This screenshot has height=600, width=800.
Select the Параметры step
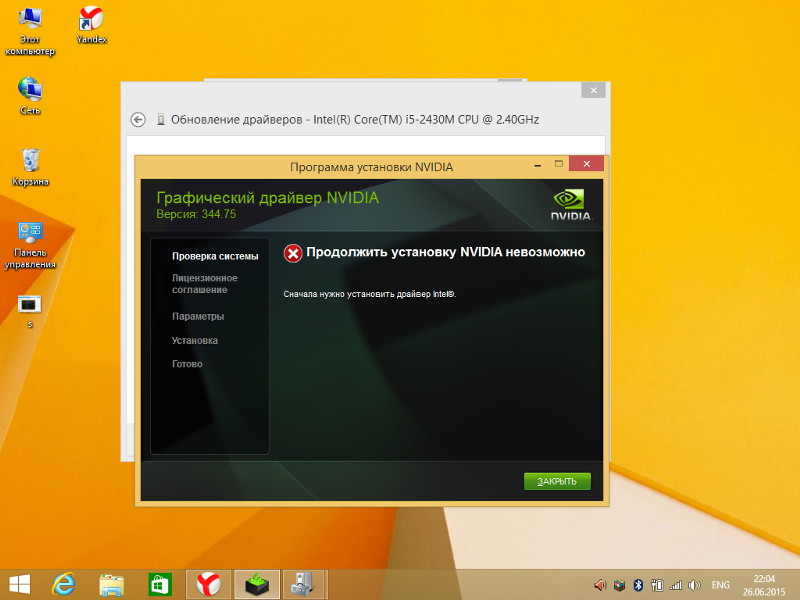point(198,316)
